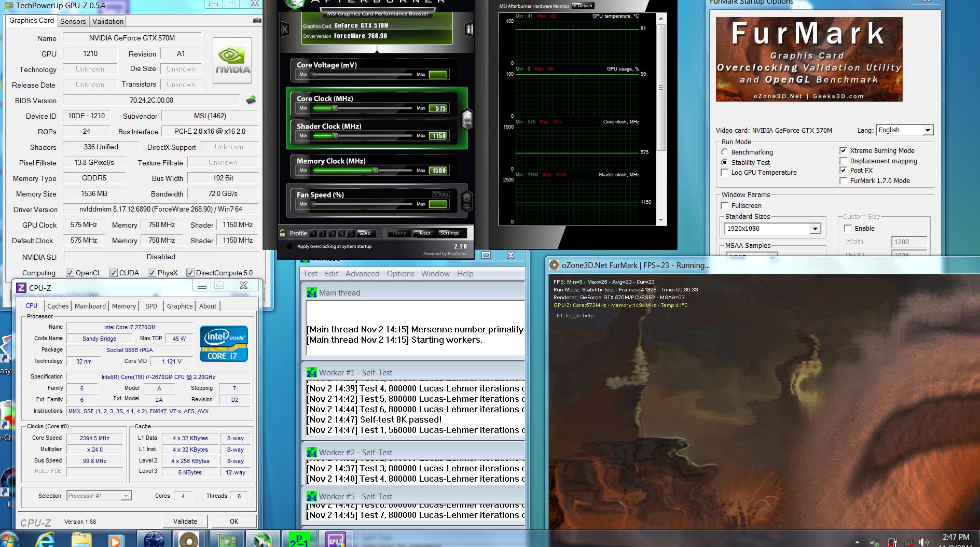Enable Displacement mapping checkbox

844,161
